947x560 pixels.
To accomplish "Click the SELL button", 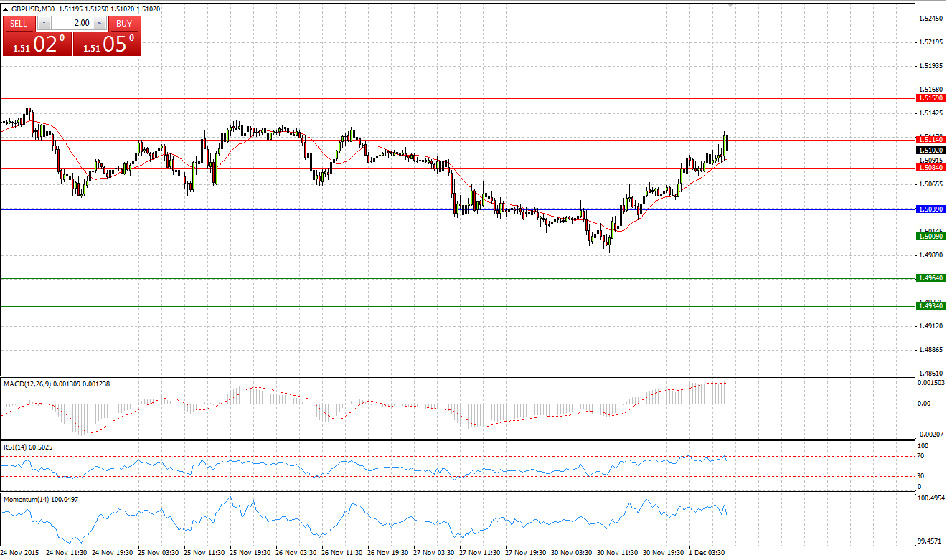I will 19,23.
